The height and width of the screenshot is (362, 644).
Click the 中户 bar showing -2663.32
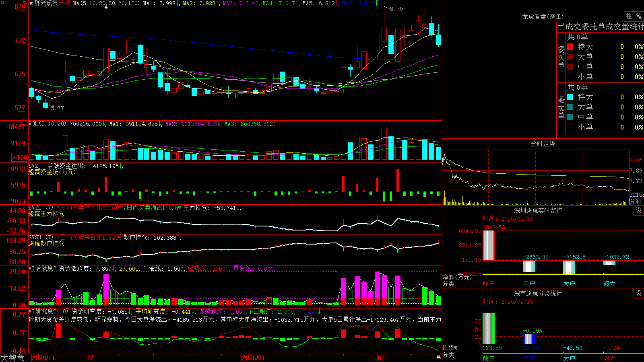(529, 266)
